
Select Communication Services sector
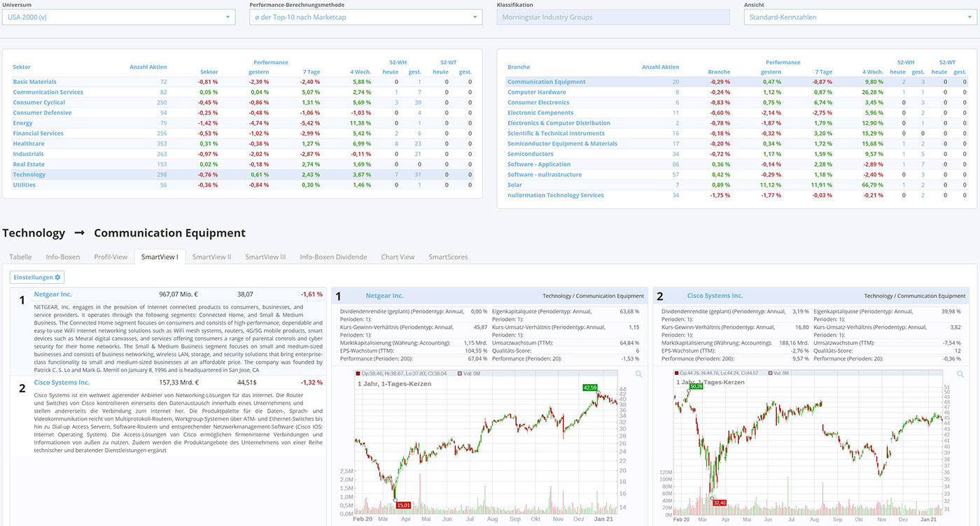48,92
